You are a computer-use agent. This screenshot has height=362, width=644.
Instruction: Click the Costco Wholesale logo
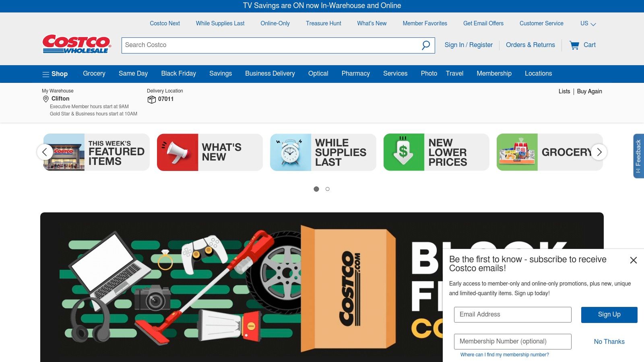tap(76, 44)
